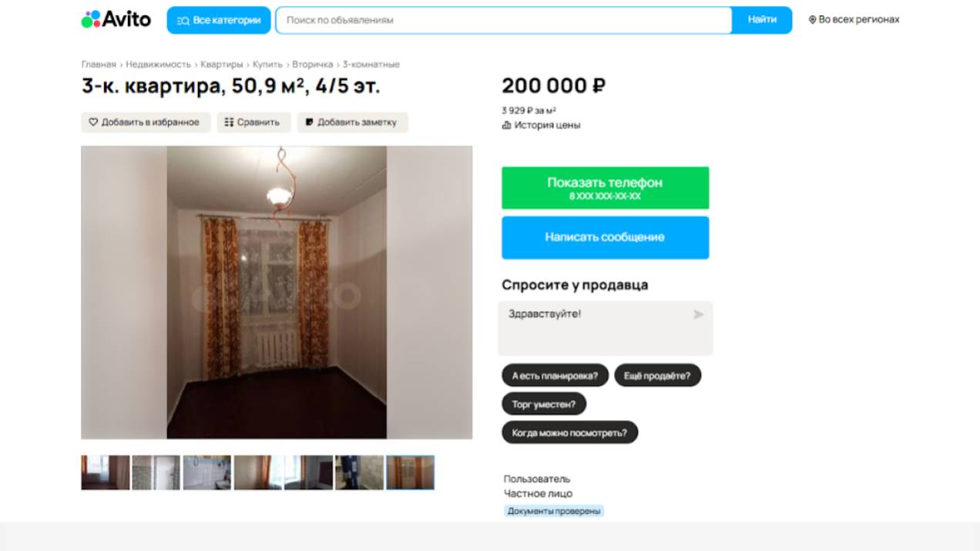Select quick question Ещё продаёте?
Screen dimensions: 980x551
point(657,376)
